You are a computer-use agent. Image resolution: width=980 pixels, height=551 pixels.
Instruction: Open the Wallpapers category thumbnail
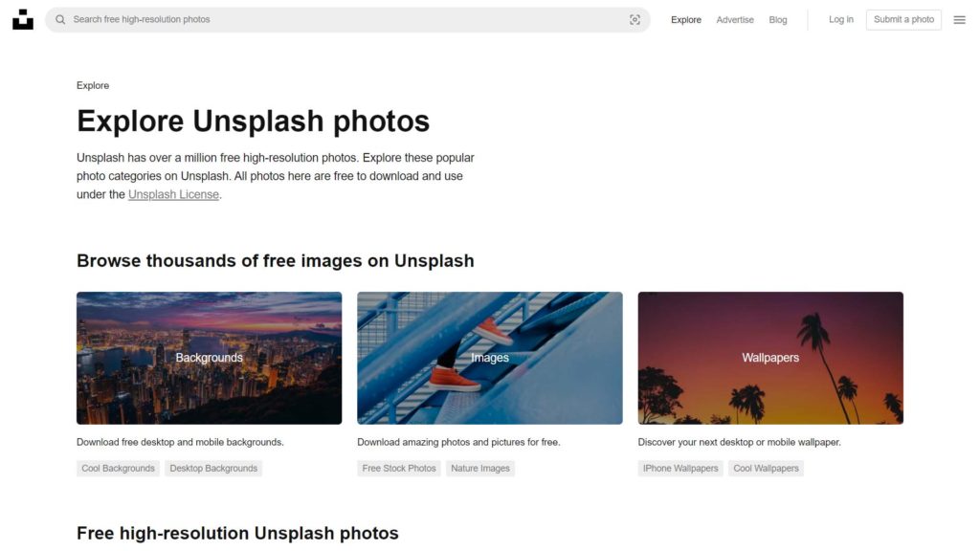point(770,358)
